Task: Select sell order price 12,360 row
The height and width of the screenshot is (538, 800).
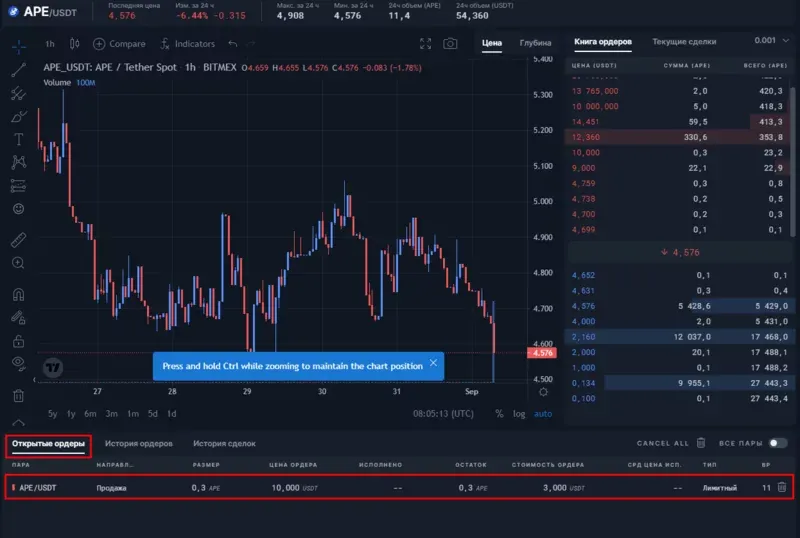Action: [678, 137]
